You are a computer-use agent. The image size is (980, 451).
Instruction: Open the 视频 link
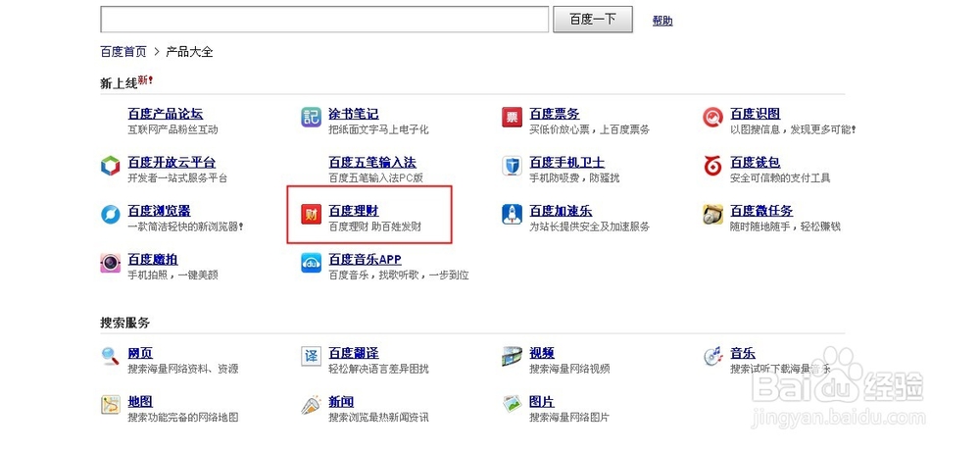pyautogui.click(x=542, y=353)
